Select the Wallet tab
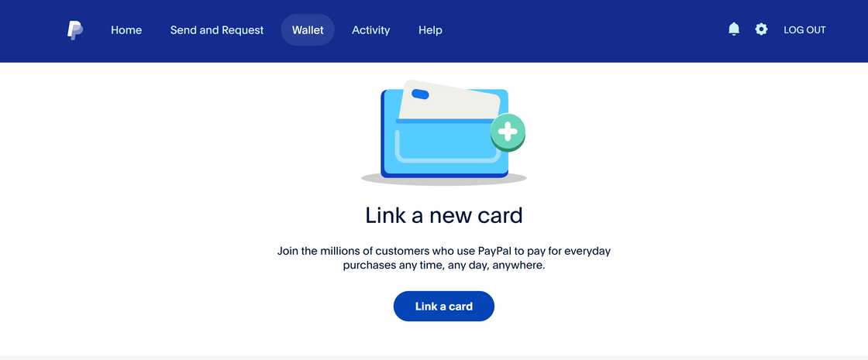This screenshot has height=360, width=868. coord(308,30)
